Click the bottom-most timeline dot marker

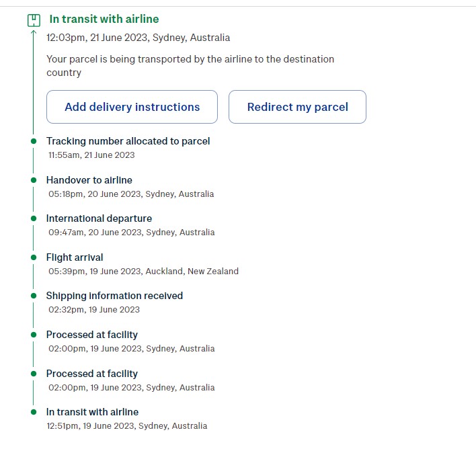(33, 412)
